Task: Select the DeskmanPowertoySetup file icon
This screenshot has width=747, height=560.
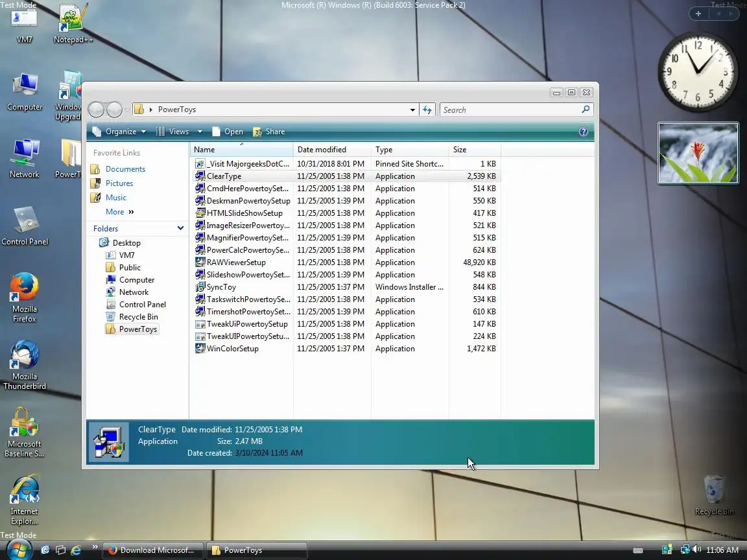Action: tap(200, 201)
